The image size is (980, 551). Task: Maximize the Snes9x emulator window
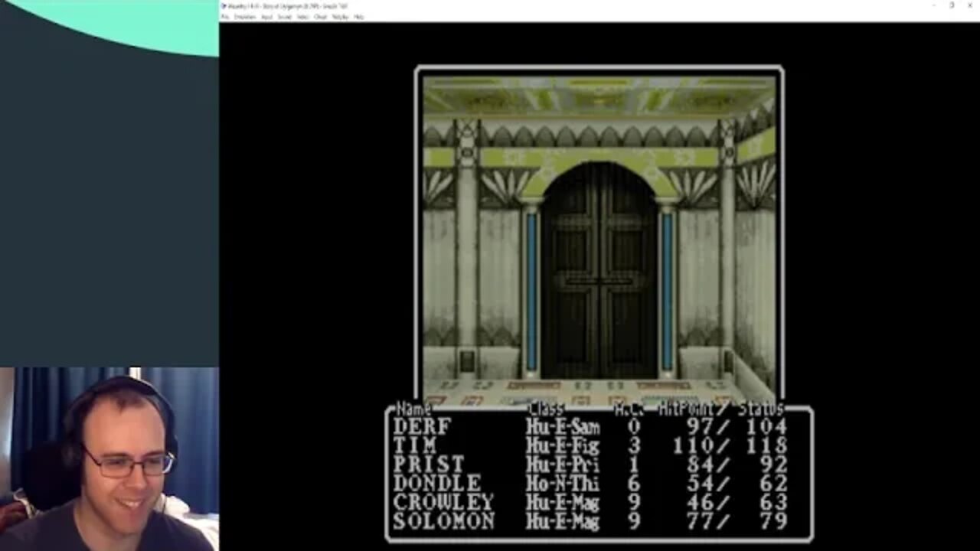pyautogui.click(x=952, y=5)
